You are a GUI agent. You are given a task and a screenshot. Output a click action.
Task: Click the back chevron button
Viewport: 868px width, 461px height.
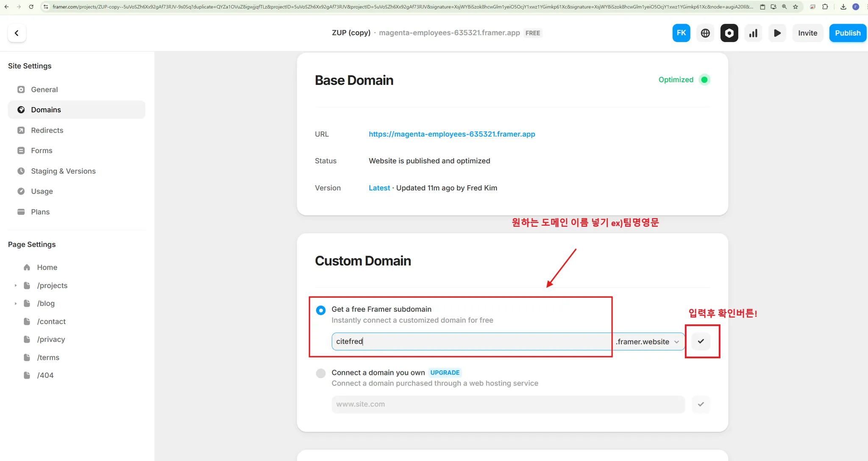17,33
